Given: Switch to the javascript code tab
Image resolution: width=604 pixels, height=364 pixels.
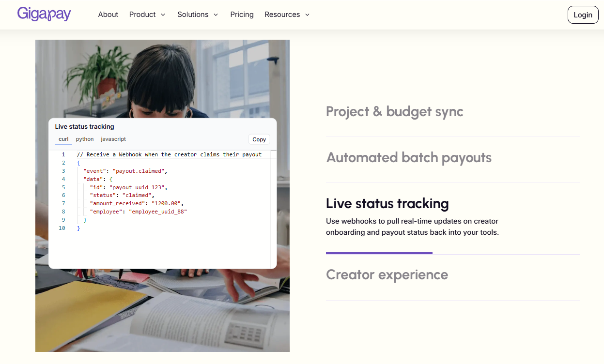Looking at the screenshot, I should [113, 139].
